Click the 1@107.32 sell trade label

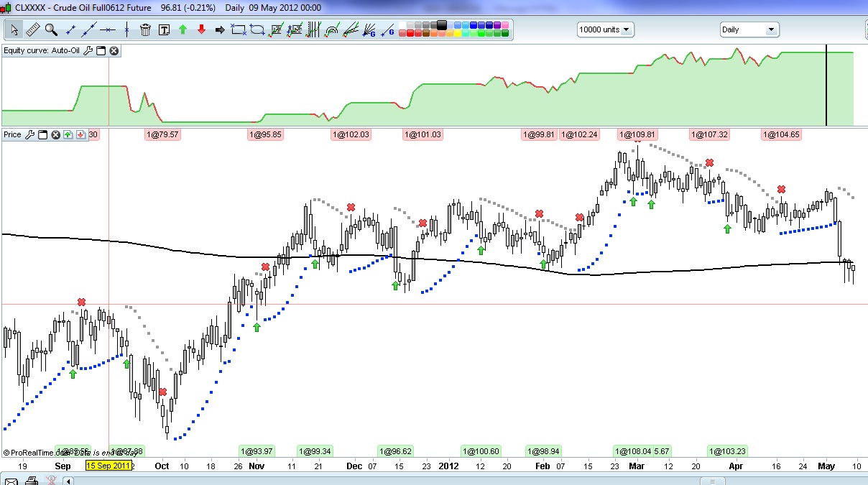pos(709,134)
